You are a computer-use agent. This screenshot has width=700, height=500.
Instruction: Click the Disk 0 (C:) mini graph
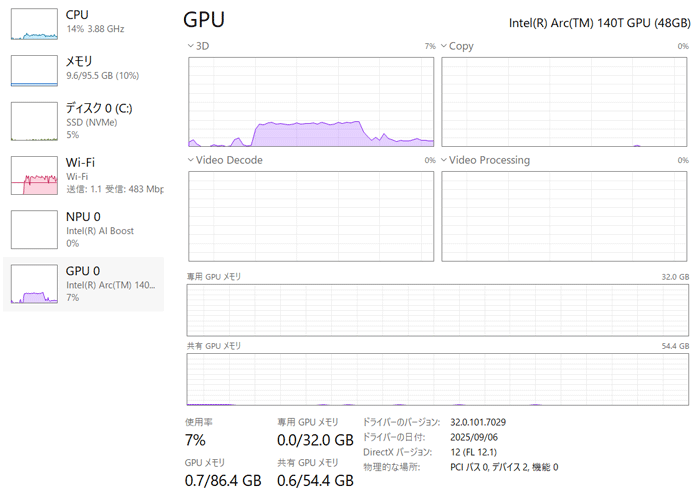(34, 121)
